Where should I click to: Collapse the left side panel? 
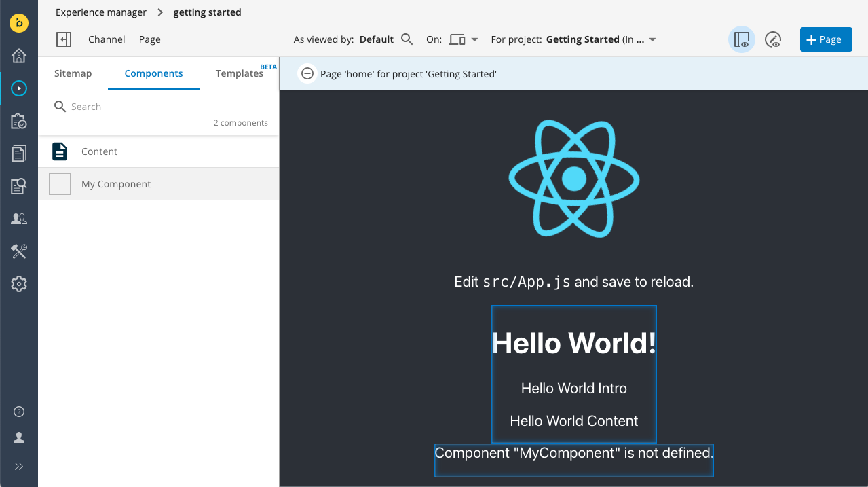pyautogui.click(x=64, y=39)
